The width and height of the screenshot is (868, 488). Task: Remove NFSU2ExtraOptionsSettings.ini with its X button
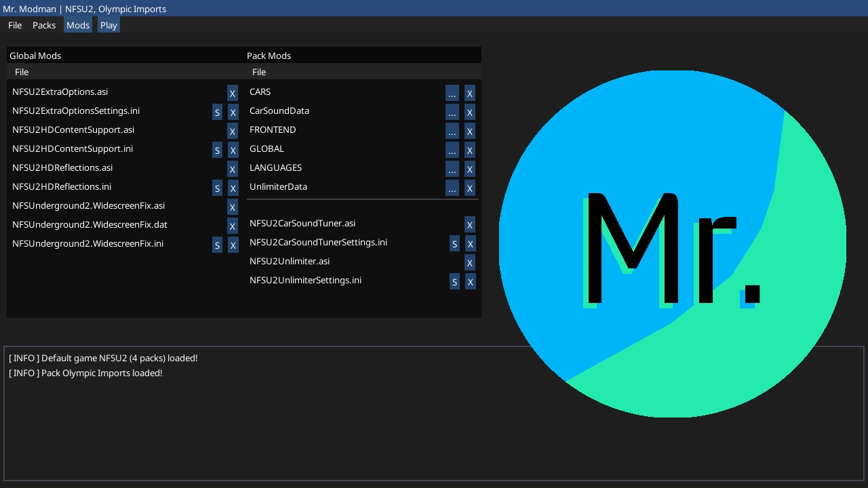pyautogui.click(x=233, y=113)
